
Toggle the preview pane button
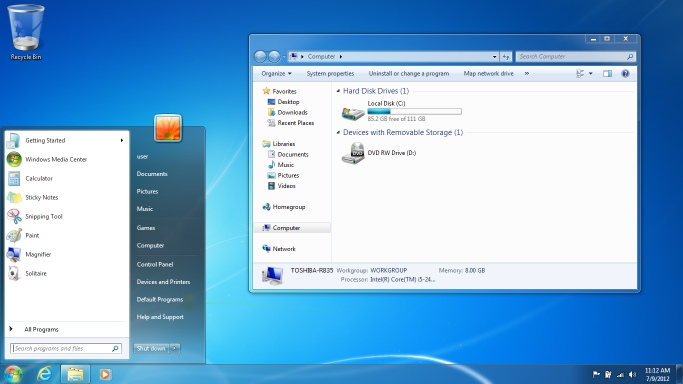(607, 74)
